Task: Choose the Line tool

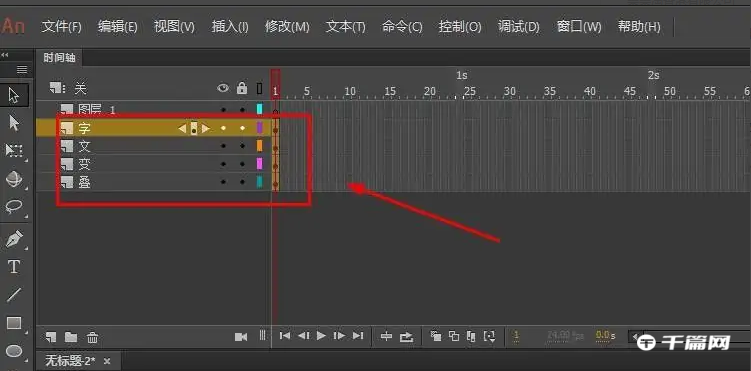Action: (x=14, y=295)
